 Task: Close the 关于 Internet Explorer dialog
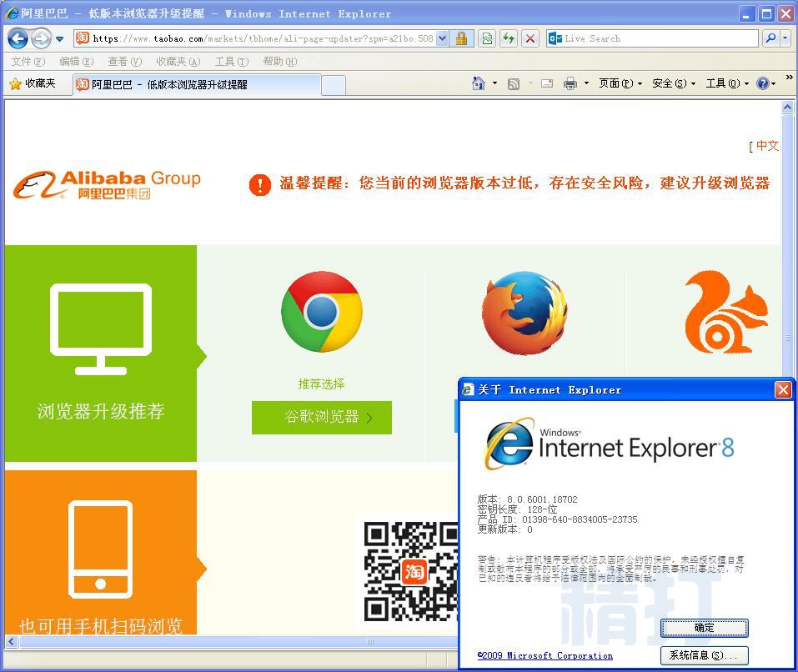pyautogui.click(x=783, y=390)
